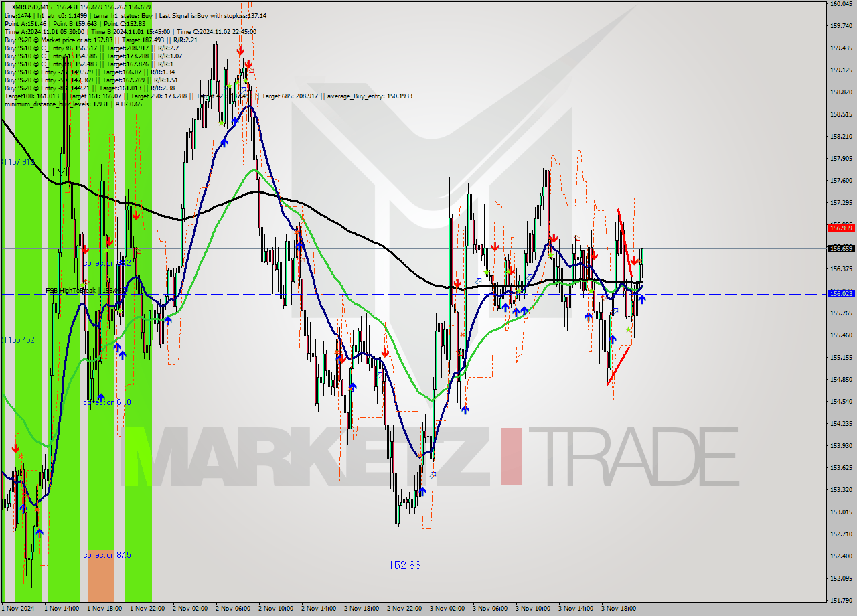The width and height of the screenshot is (857, 616).
Task: Select the '| | | 152.83' low marker text
Action: pos(396,565)
